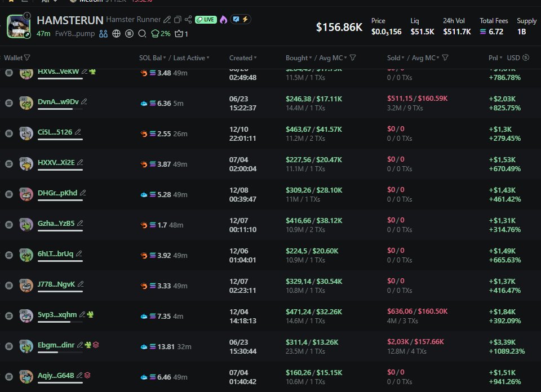The height and width of the screenshot is (392, 541).
Task: Open the Sold column filter
Action: click(x=445, y=57)
